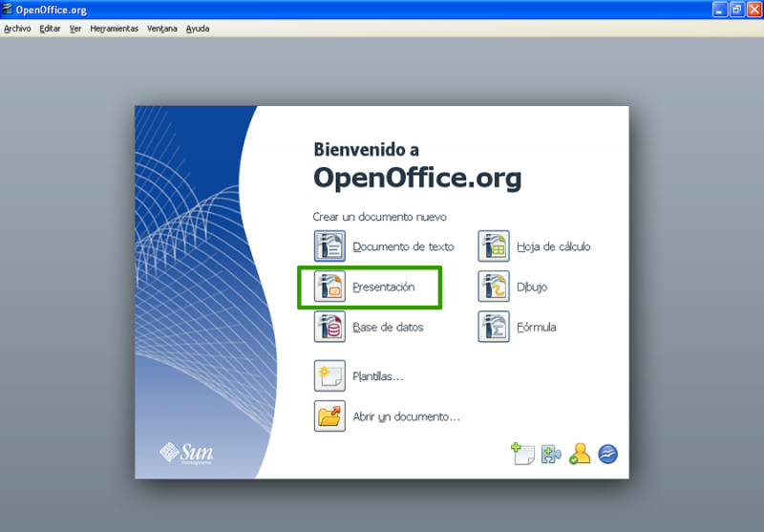Screen dimensions: 764x532
Task: Click the Abrir un documento folder icon
Action: [329, 416]
